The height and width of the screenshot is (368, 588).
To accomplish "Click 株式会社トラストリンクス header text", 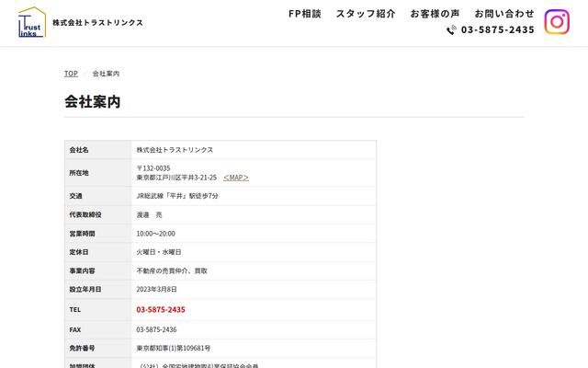I will click(97, 22).
